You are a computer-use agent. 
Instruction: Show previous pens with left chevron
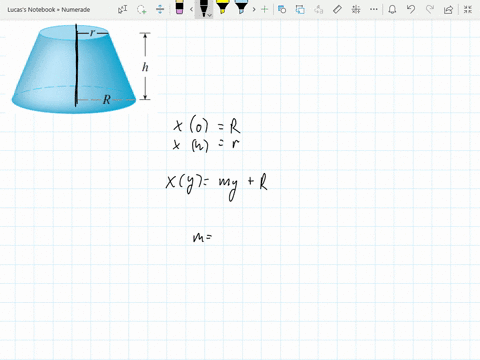click(191, 9)
